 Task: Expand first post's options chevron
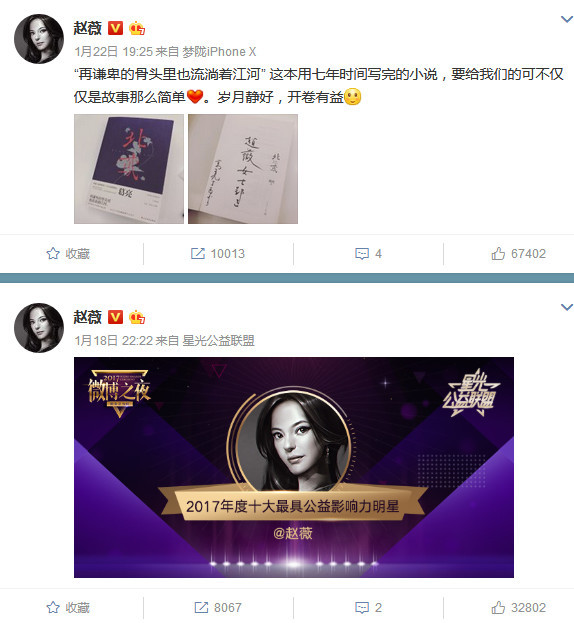[x=566, y=19]
